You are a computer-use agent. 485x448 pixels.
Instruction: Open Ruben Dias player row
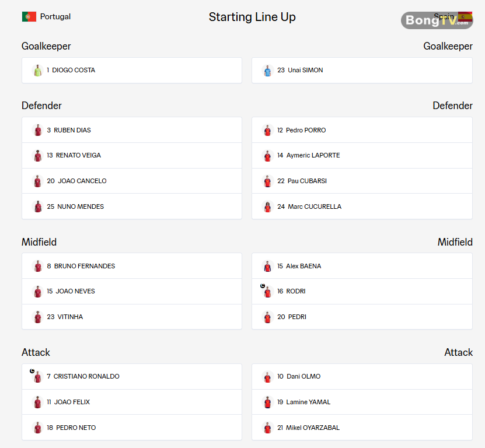(132, 130)
